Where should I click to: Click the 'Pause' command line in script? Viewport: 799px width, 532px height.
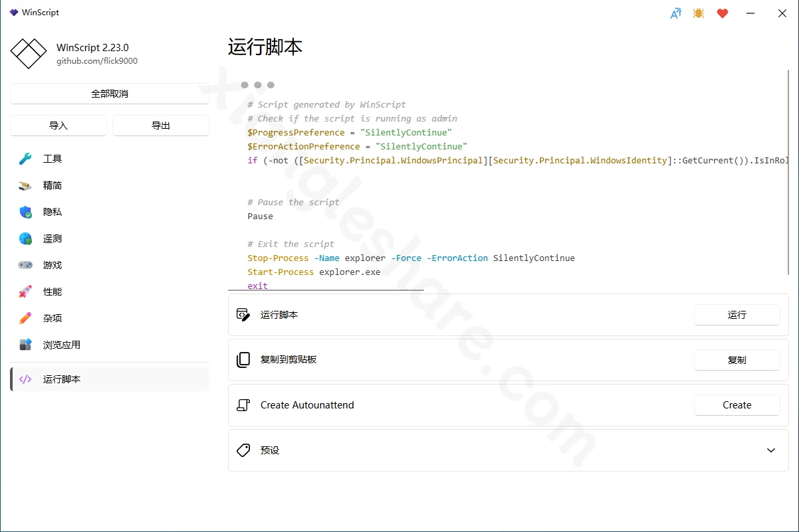coord(260,216)
